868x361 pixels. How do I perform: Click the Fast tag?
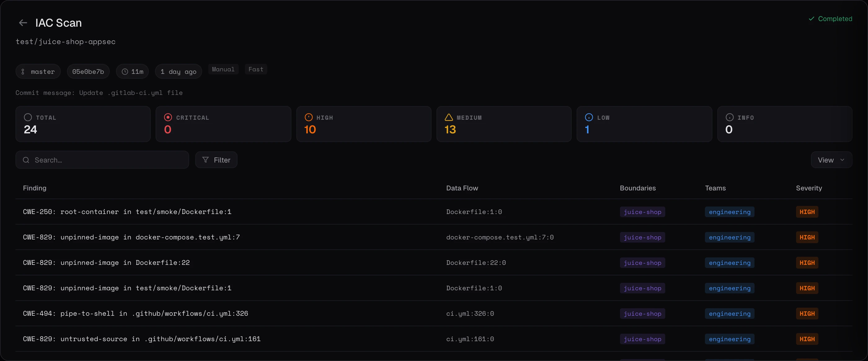coord(256,69)
